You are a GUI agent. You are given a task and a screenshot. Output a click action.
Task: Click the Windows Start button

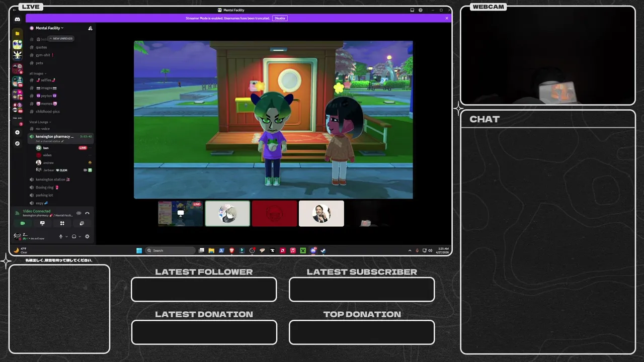(x=139, y=250)
